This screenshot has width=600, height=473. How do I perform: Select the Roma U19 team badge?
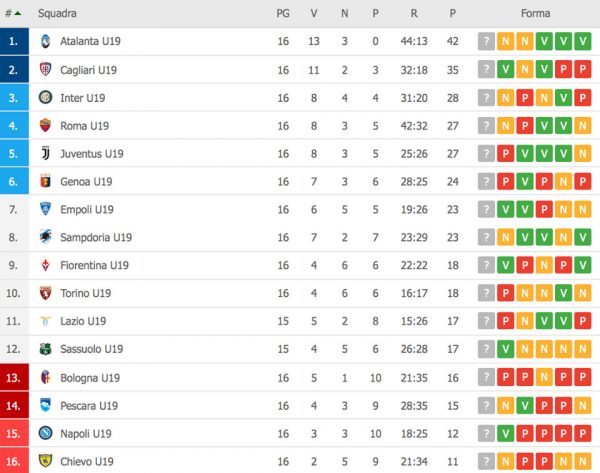coord(45,126)
